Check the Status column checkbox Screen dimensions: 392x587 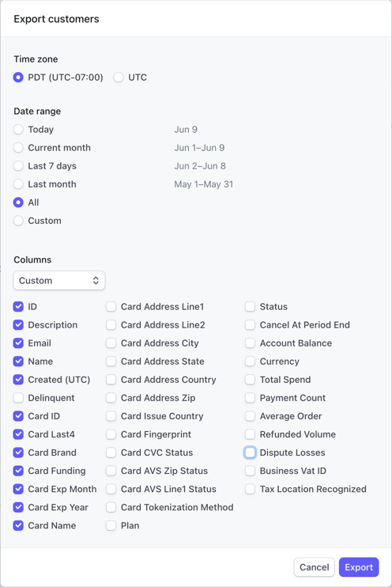pyautogui.click(x=251, y=307)
